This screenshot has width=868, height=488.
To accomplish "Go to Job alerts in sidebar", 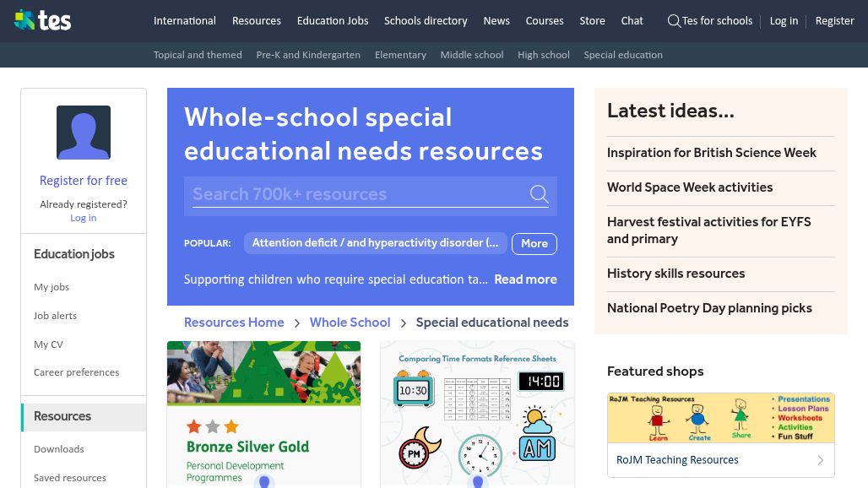I will coord(55,316).
